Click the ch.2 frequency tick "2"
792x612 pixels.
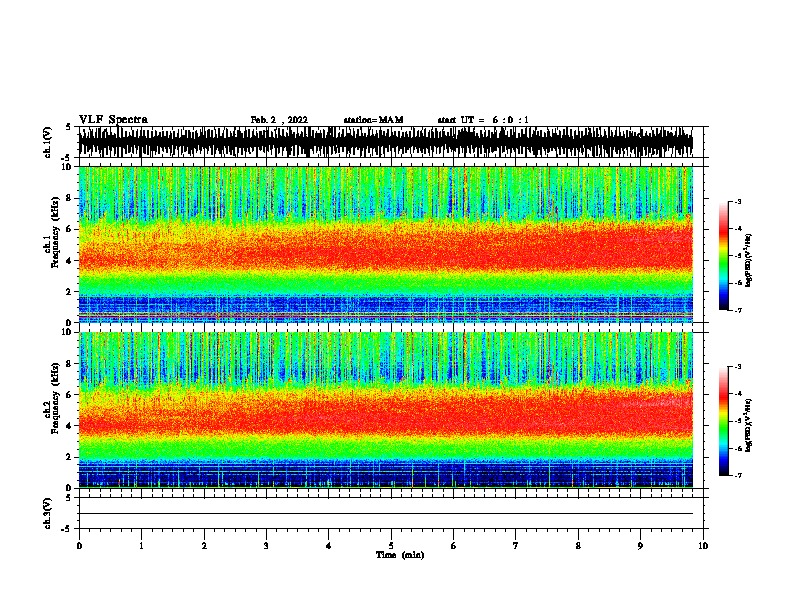[x=69, y=457]
